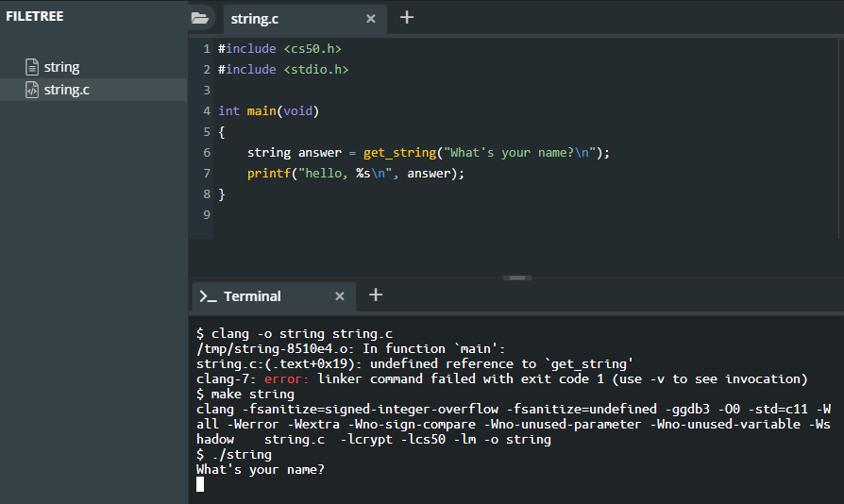This screenshot has width=844, height=504.
Task: Click the FILETREE panel header
Action: tap(35, 16)
